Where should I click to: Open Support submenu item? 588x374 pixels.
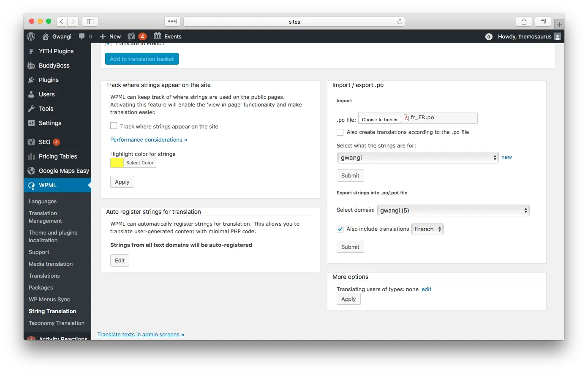pyautogui.click(x=39, y=252)
